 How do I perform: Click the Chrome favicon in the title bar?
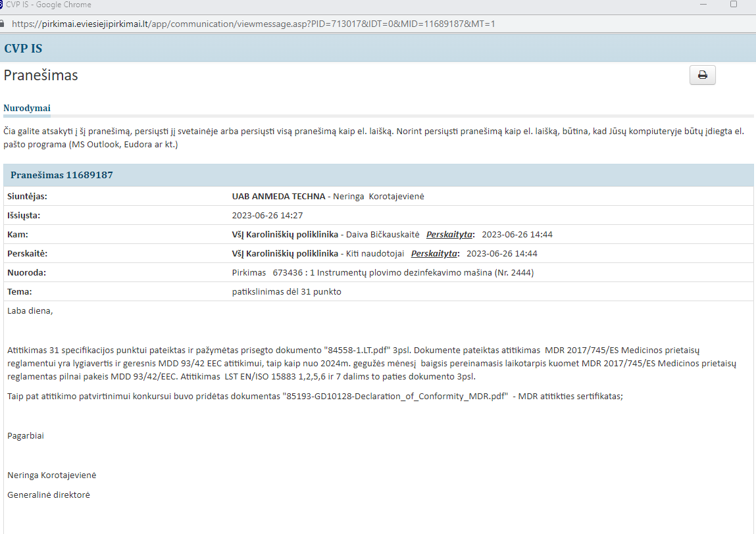(1, 4)
